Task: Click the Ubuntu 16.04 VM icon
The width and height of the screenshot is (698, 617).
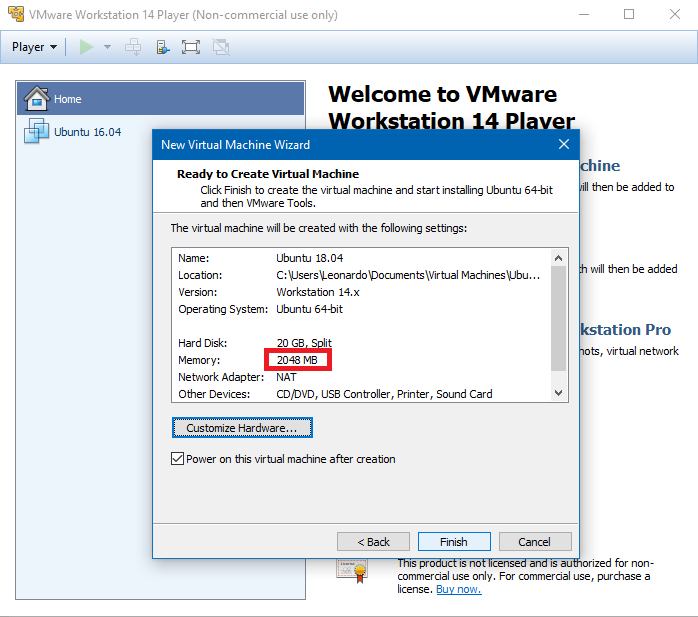Action: [x=37, y=131]
